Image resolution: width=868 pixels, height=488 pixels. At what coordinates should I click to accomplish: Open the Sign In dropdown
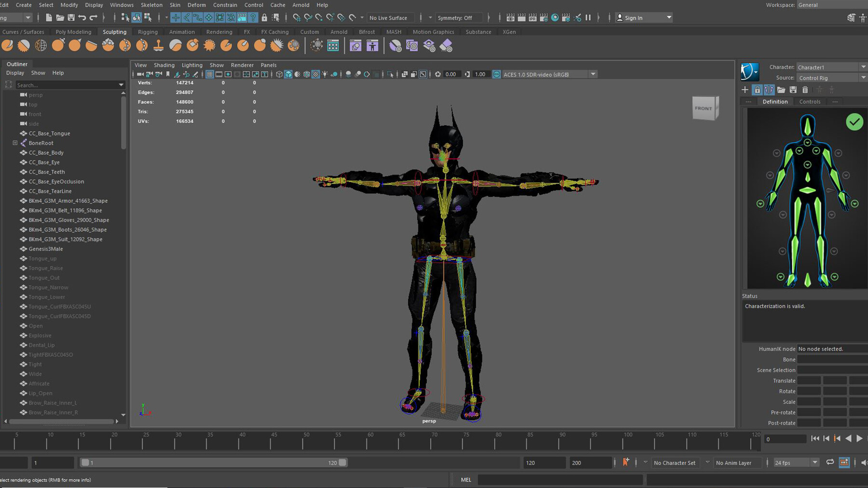coord(644,18)
